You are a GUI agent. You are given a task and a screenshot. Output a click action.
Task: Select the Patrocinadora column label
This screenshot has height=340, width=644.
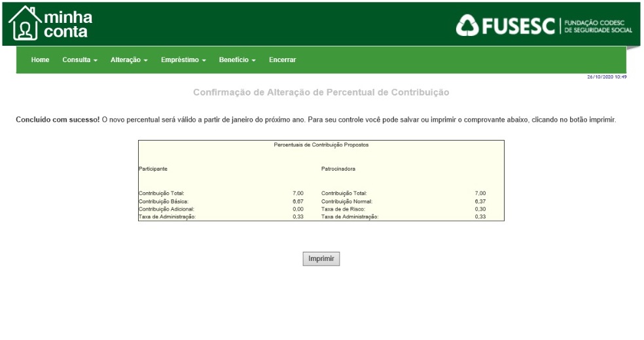coord(338,169)
